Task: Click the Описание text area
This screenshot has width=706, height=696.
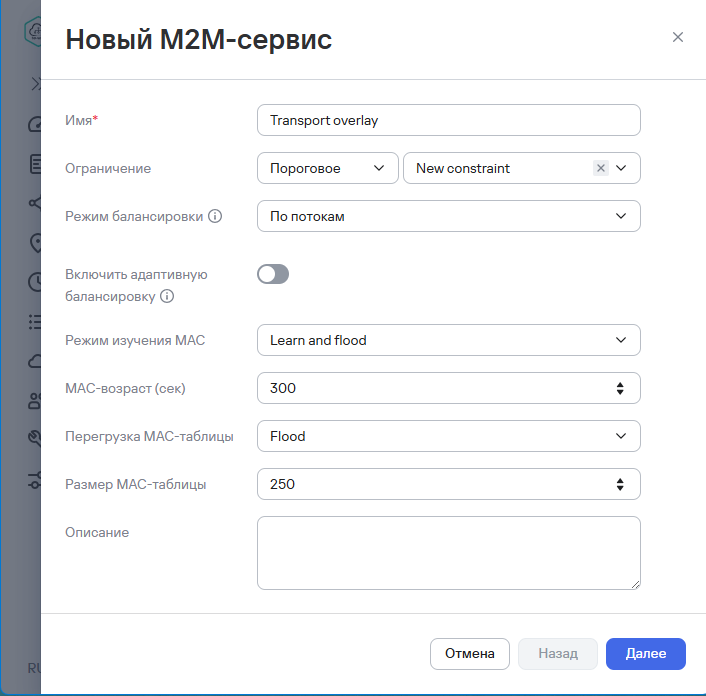Action: click(x=448, y=553)
